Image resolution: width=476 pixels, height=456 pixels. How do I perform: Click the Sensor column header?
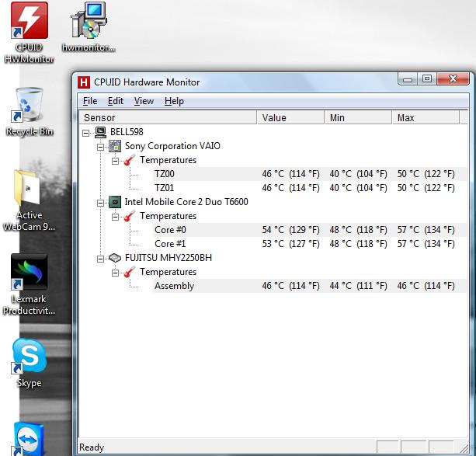coord(168,117)
